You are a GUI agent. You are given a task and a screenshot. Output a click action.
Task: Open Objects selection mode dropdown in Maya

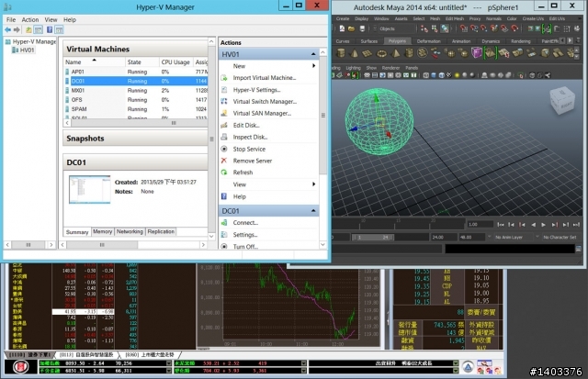click(396, 28)
